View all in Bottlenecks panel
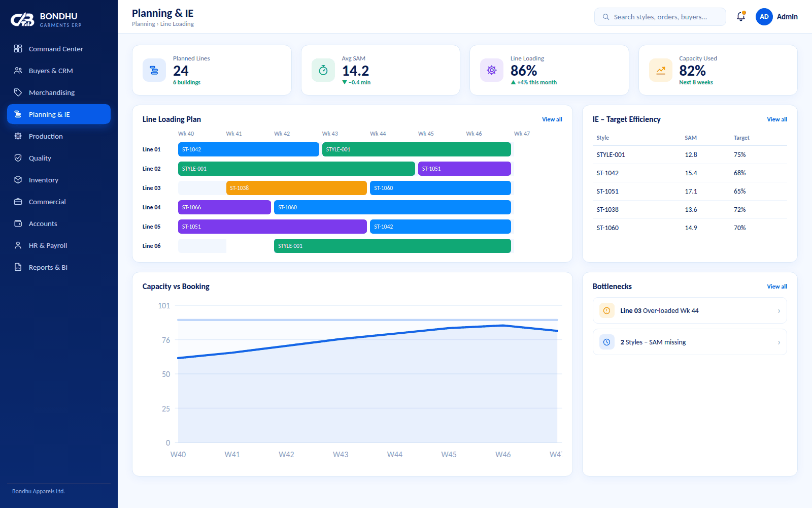The image size is (812, 508). pyautogui.click(x=777, y=287)
